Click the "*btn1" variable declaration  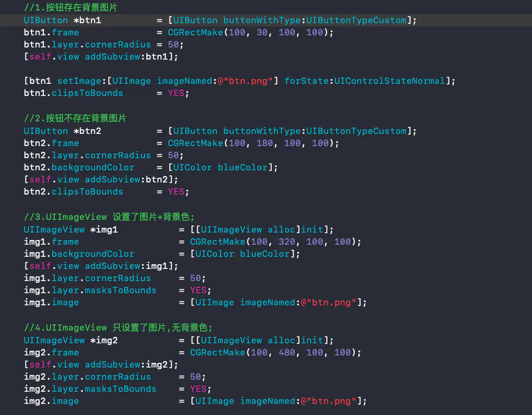pyautogui.click(x=87, y=21)
